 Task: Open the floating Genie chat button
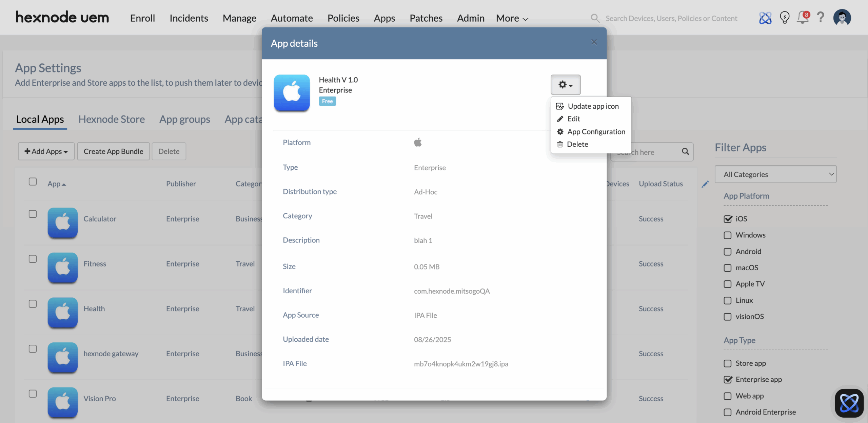click(849, 403)
